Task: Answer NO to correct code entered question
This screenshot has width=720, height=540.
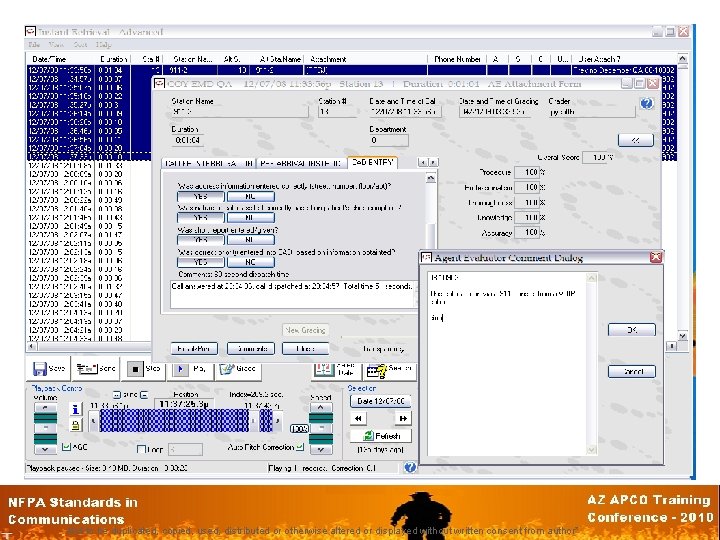Action: [x=251, y=262]
